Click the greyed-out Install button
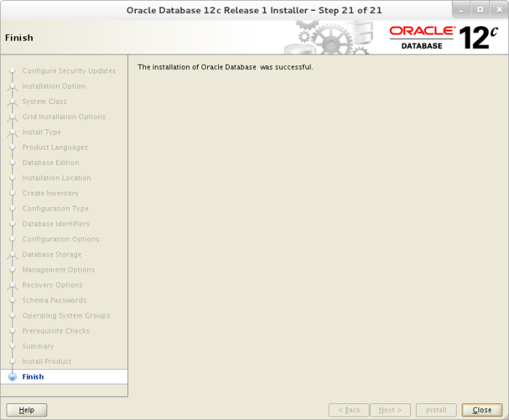This screenshot has width=509, height=420. [x=436, y=410]
